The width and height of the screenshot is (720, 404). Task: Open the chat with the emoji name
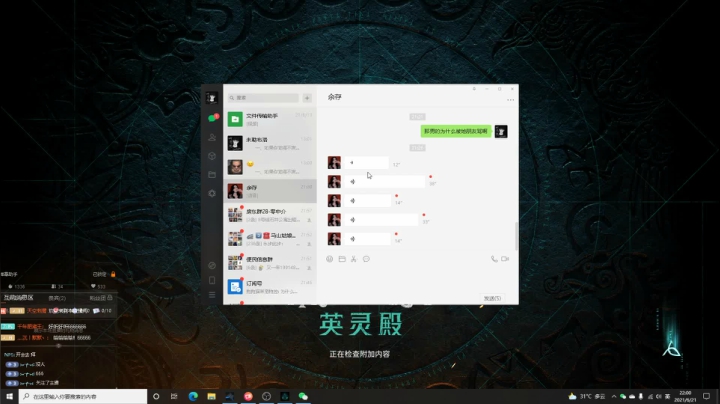point(270,167)
